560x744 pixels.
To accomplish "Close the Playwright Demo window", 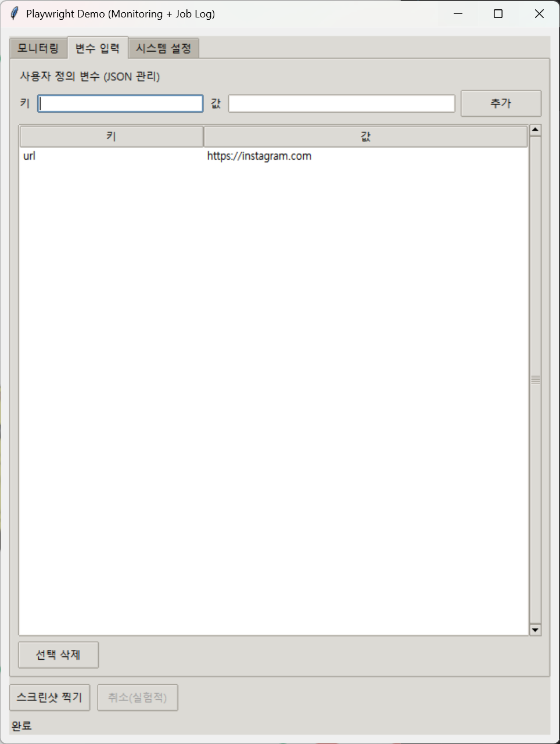I will pos(539,14).
